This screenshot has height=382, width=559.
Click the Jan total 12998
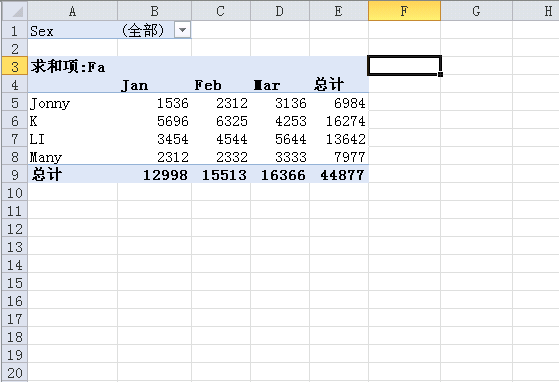[x=154, y=174]
